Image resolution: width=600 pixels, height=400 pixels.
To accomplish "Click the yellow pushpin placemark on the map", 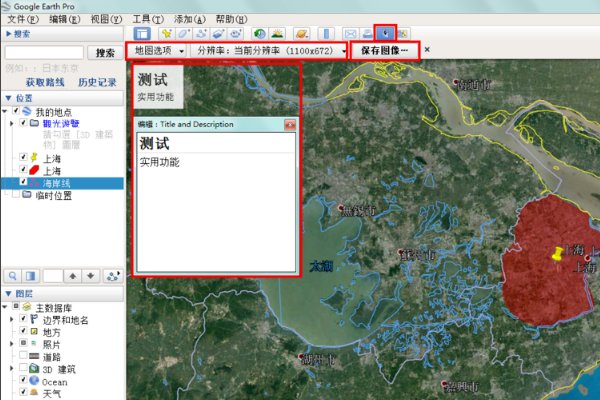I will click(x=557, y=254).
